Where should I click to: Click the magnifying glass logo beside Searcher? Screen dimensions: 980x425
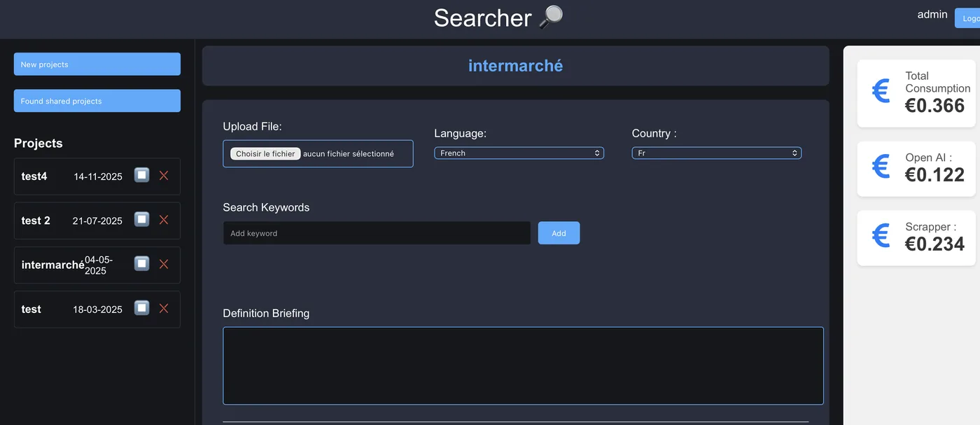coord(551,18)
